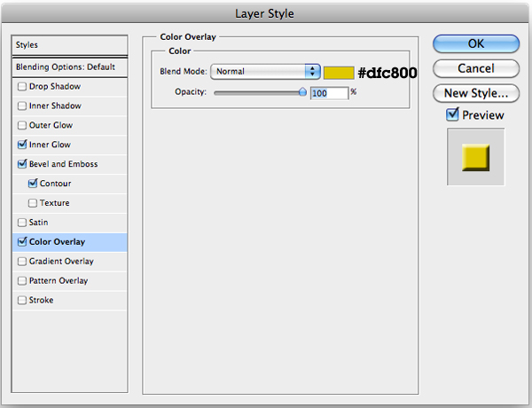This screenshot has width=532, height=408.
Task: Select the Stroke style row
Action: tap(69, 300)
